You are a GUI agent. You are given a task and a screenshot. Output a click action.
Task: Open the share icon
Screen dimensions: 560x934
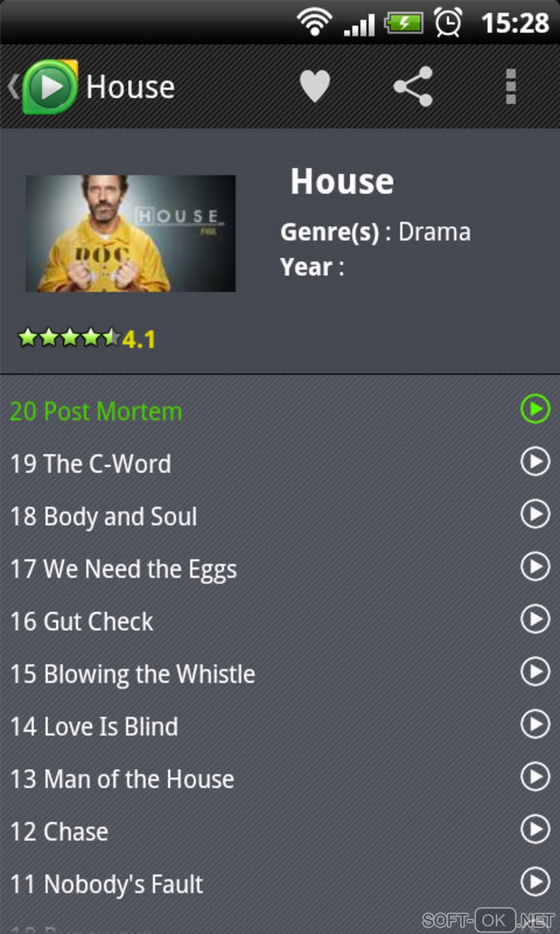coord(413,86)
